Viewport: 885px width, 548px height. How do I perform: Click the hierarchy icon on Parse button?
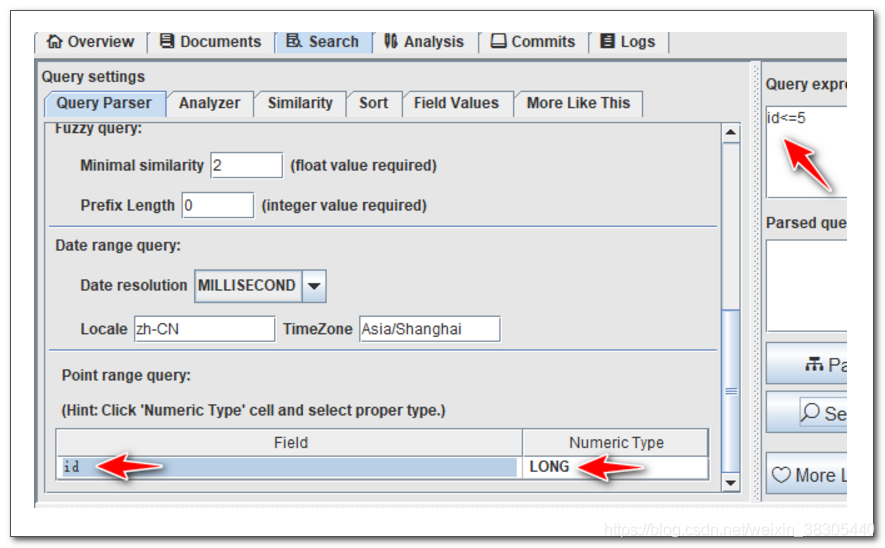click(814, 365)
